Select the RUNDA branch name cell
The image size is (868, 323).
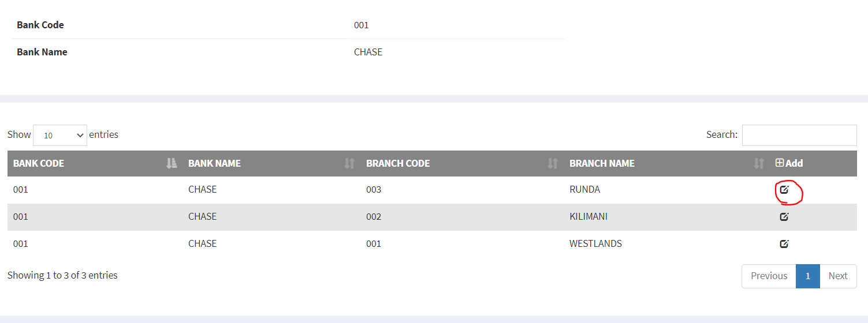(x=584, y=189)
